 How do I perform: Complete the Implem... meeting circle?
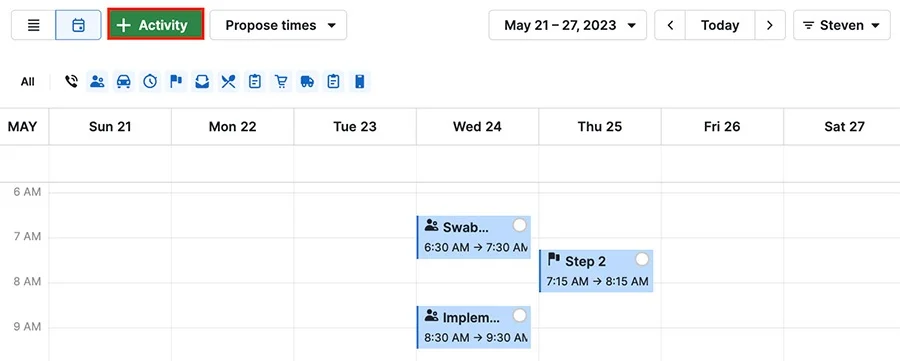click(519, 315)
